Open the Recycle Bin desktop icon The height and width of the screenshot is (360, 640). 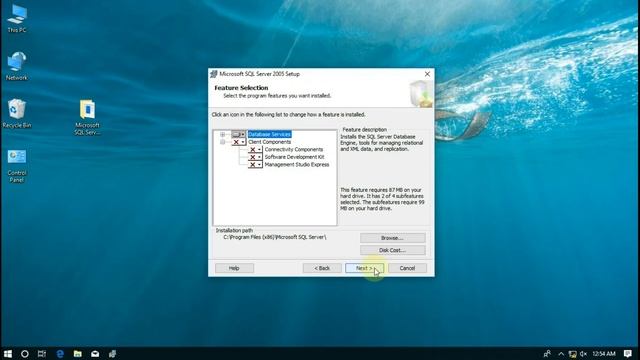[x=17, y=114]
